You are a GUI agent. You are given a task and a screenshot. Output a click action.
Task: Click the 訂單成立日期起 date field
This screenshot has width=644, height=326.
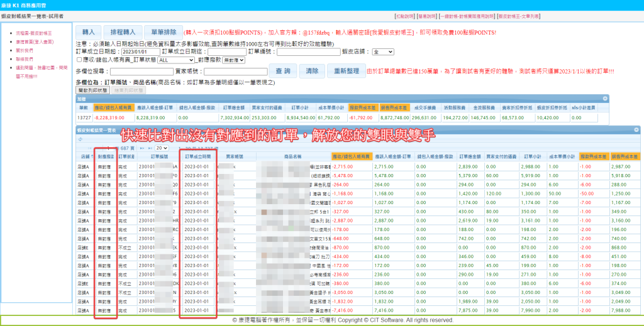pos(138,52)
